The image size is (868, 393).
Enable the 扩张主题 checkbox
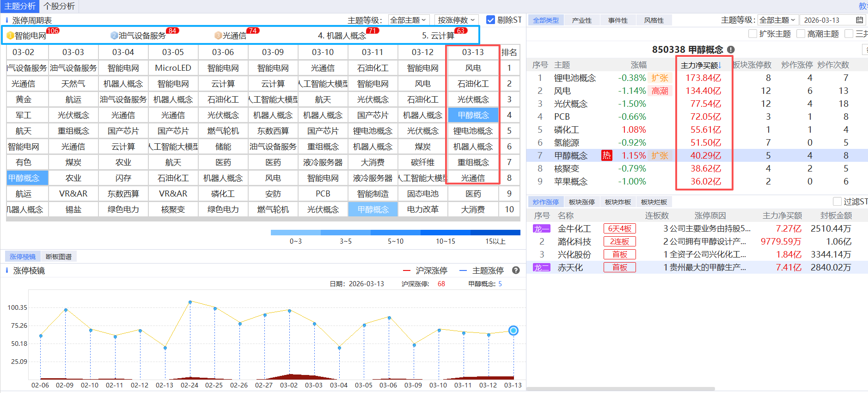[x=752, y=34]
